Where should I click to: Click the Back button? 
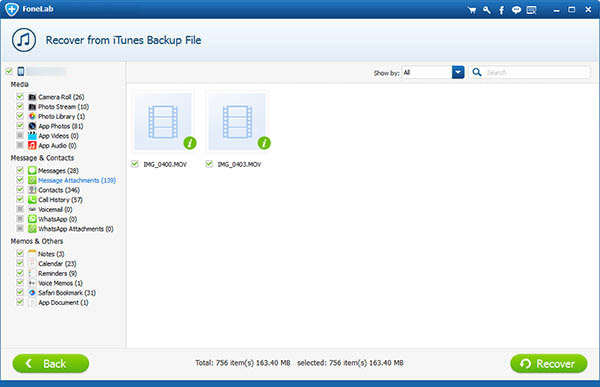pyautogui.click(x=51, y=363)
